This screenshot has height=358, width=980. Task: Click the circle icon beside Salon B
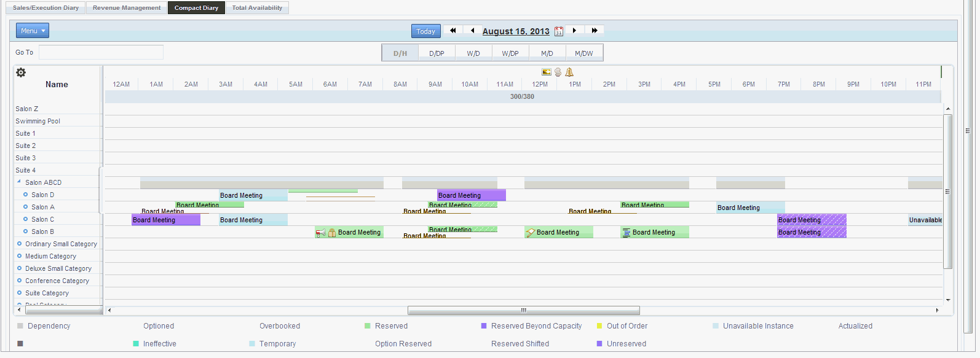tap(25, 231)
